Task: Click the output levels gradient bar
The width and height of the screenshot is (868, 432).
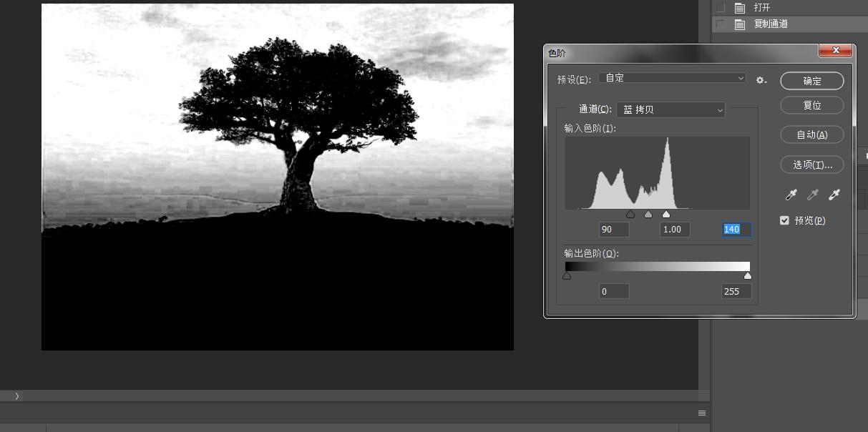Action: click(x=658, y=266)
